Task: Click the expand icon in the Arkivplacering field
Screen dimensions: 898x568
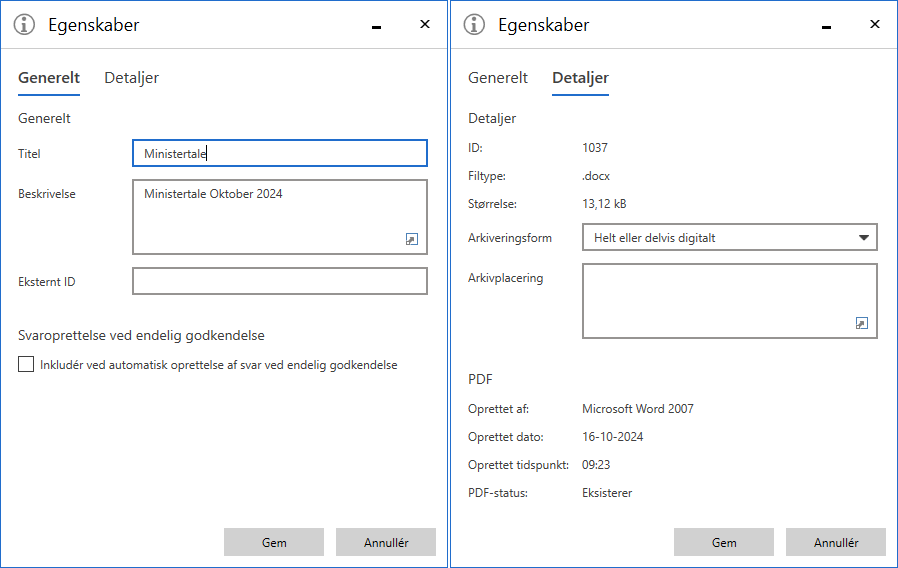Action: [861, 323]
